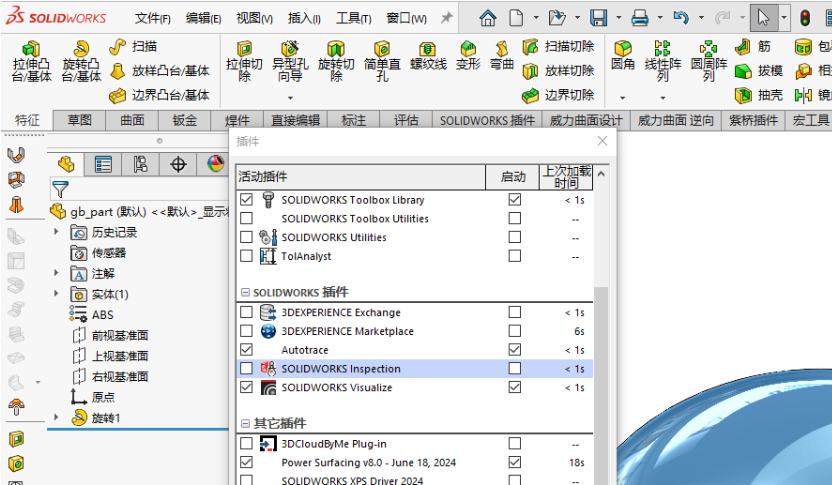Click the Save icon
Screen dimensions: 832x485
click(x=599, y=19)
